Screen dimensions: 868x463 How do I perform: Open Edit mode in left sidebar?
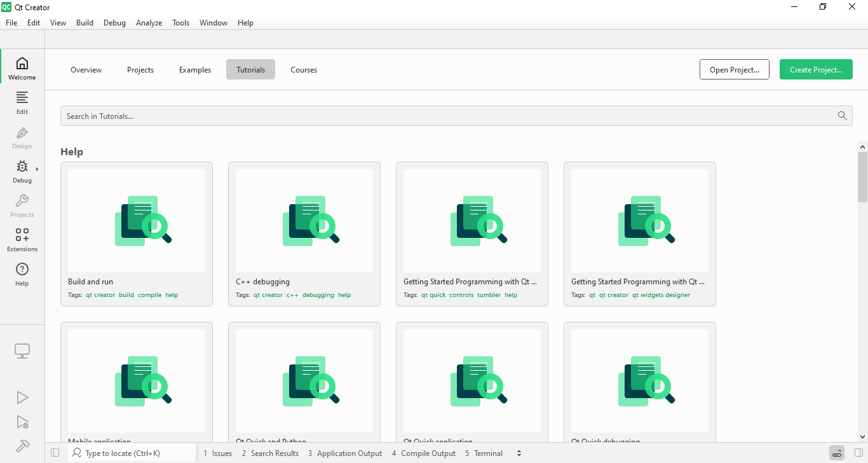(x=22, y=102)
